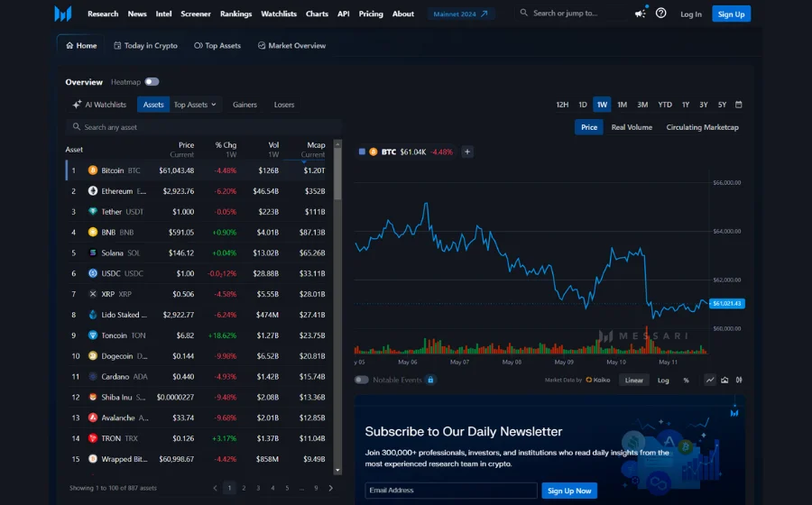Click the plus icon next to BTC
This screenshot has height=505, width=812.
[x=467, y=151]
